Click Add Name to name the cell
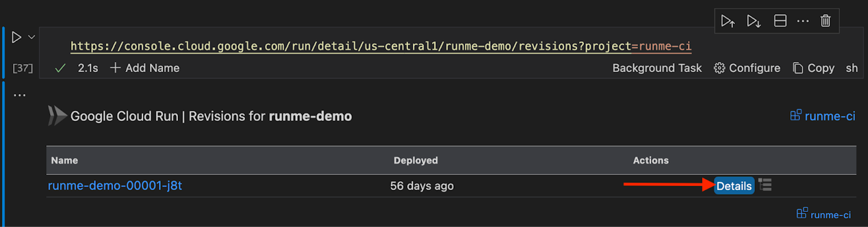 pos(145,68)
